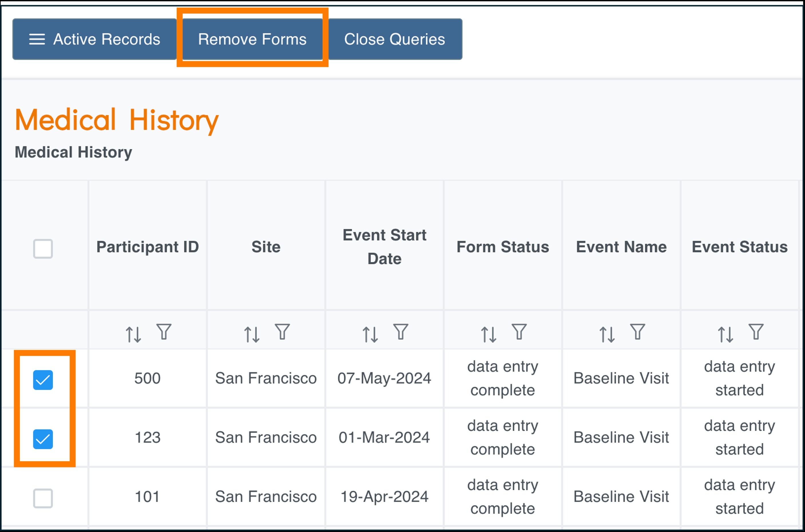Click sort arrows under Participant ID
The image size is (805, 532).
(133, 335)
